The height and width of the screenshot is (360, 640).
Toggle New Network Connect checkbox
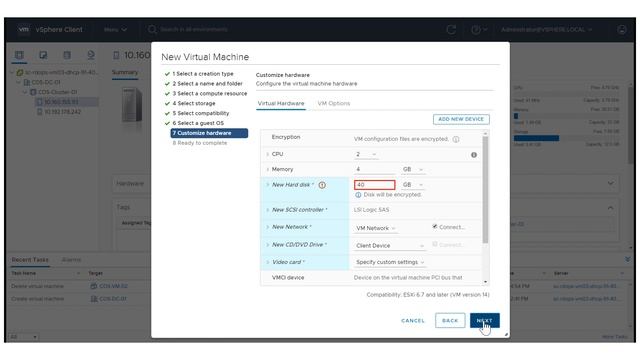coord(435,227)
